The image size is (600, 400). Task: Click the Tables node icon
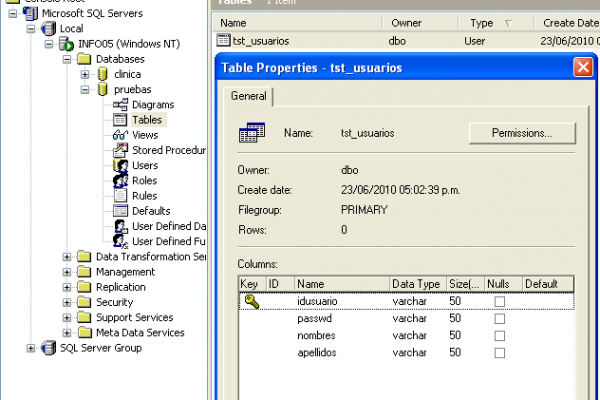[120, 120]
